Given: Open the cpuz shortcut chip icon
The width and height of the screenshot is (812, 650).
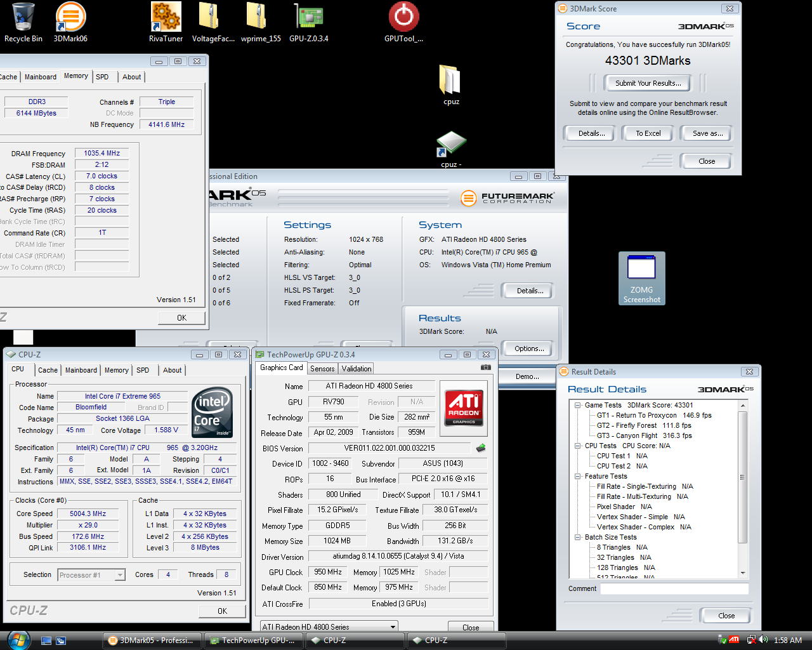Looking at the screenshot, I should (x=451, y=149).
